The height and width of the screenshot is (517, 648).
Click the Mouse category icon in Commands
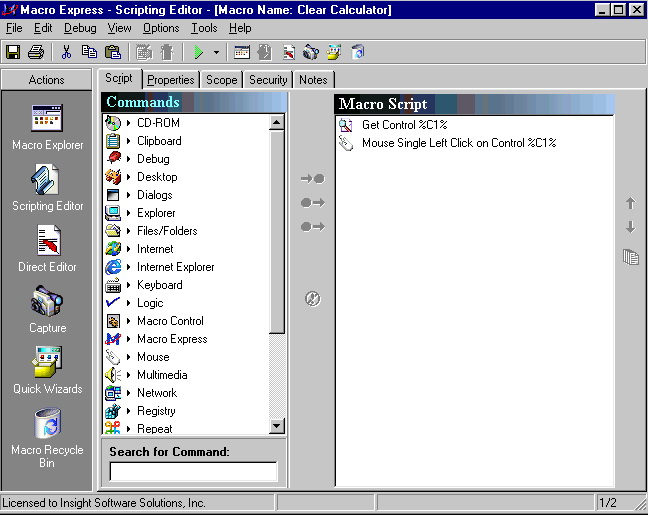tap(113, 357)
